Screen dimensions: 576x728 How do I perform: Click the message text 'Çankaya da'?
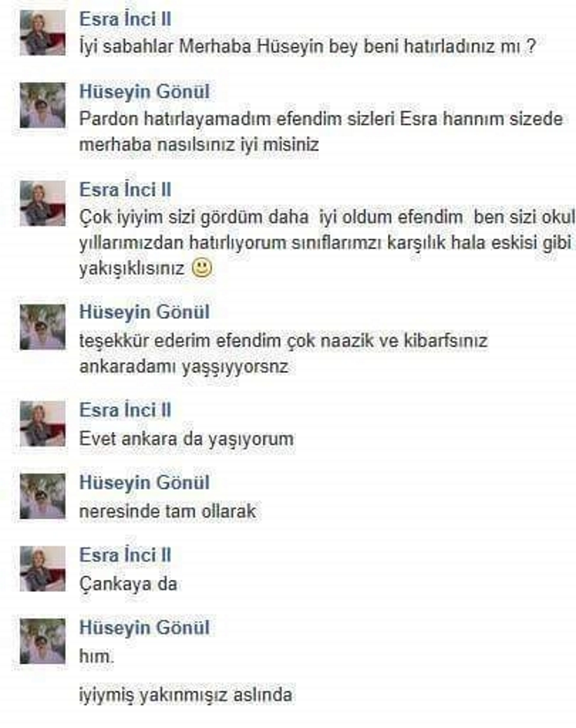(x=128, y=584)
